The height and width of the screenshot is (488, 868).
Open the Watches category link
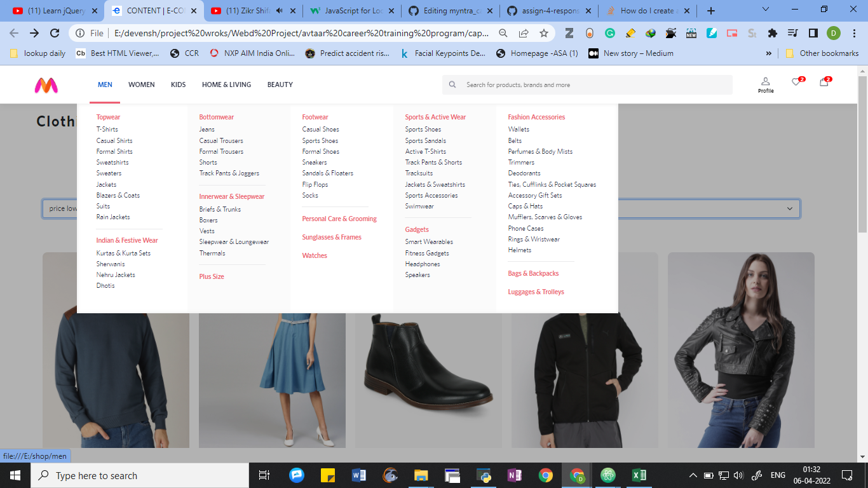(x=315, y=255)
